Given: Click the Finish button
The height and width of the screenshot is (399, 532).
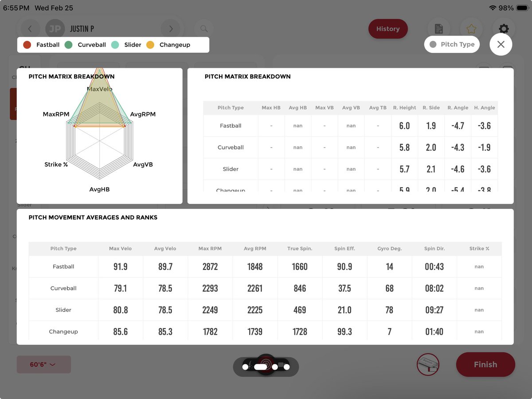Looking at the screenshot, I should (485, 364).
